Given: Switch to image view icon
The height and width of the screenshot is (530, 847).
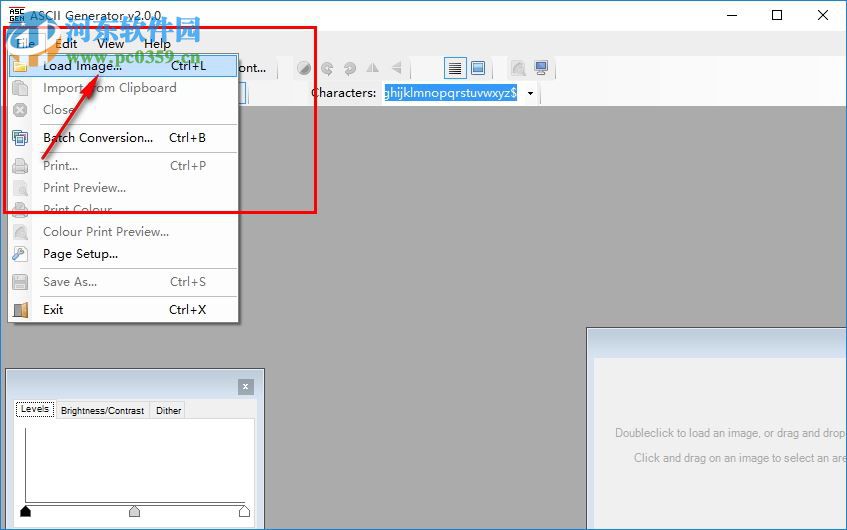Looking at the screenshot, I should point(478,68).
